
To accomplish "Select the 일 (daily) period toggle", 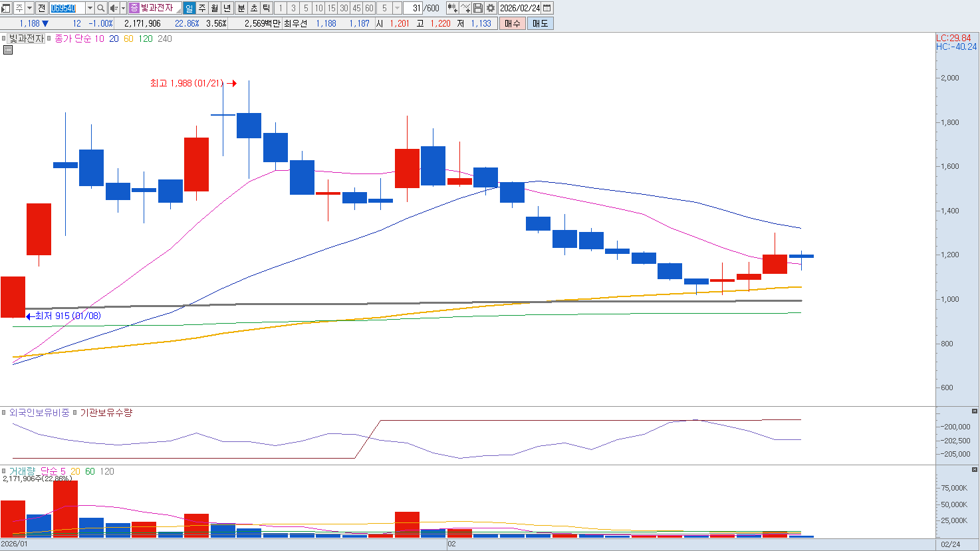I will coord(189,8).
